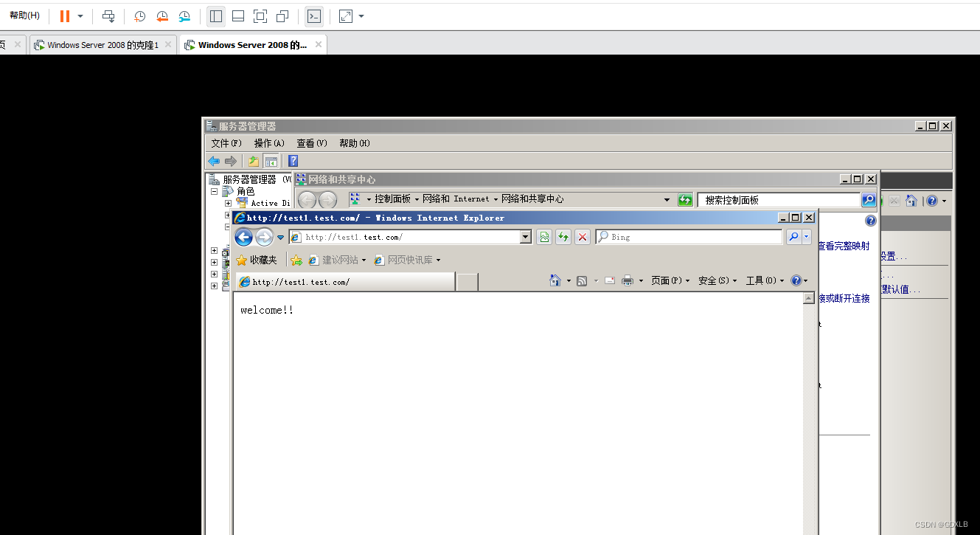Viewport: 980px width, 535px height.
Task: Pause the virtual machine with the orange button
Action: click(x=65, y=15)
